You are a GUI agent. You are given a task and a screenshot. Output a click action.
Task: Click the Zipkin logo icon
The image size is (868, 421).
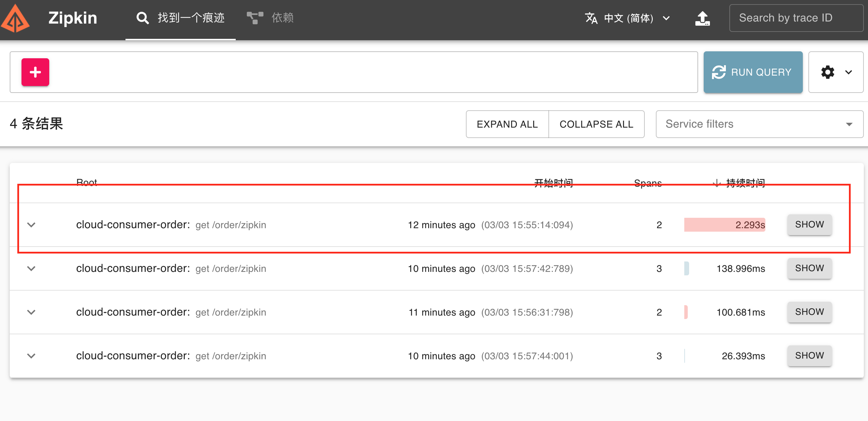point(15,19)
